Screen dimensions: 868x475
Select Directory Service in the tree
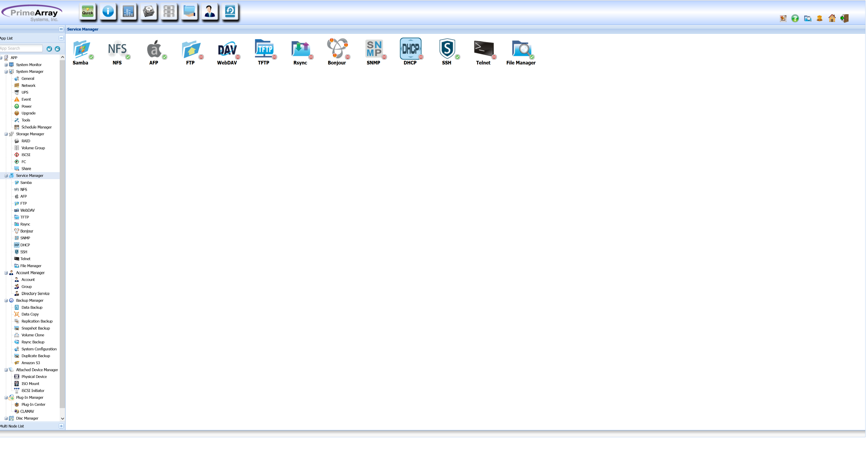[35, 294]
